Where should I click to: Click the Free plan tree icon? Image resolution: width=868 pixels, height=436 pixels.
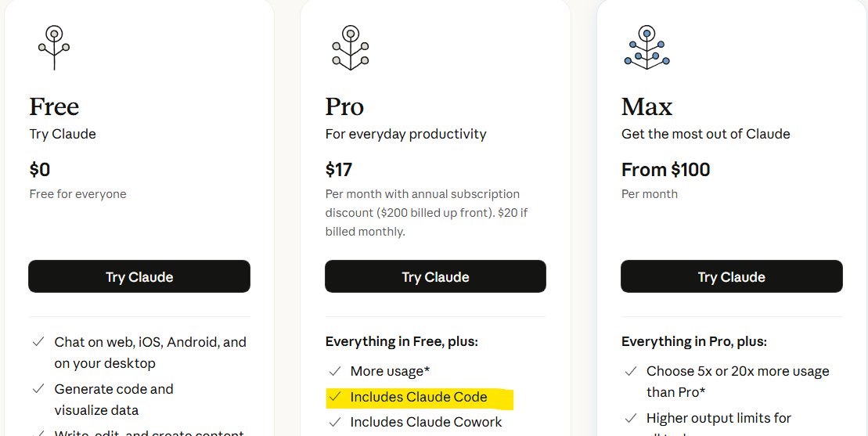tap(54, 48)
